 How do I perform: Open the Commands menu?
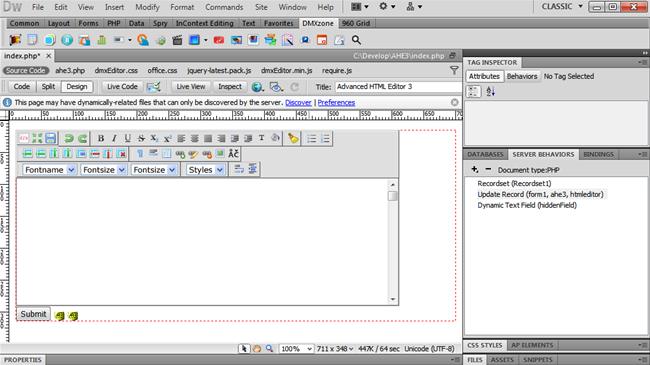pos(224,7)
